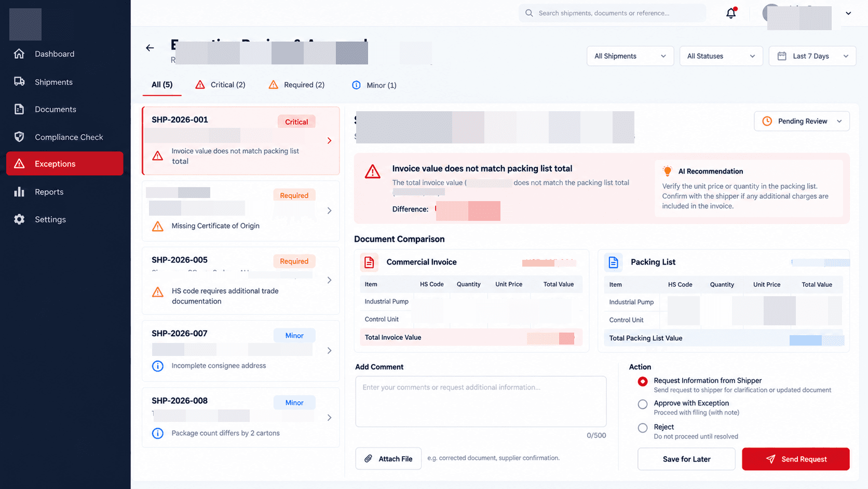Viewport: 868px width, 489px height.
Task: Select Request Information from Shipper option
Action: click(643, 381)
